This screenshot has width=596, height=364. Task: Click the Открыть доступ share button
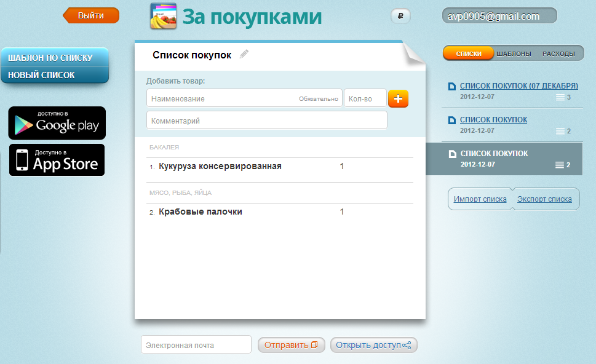tap(373, 345)
